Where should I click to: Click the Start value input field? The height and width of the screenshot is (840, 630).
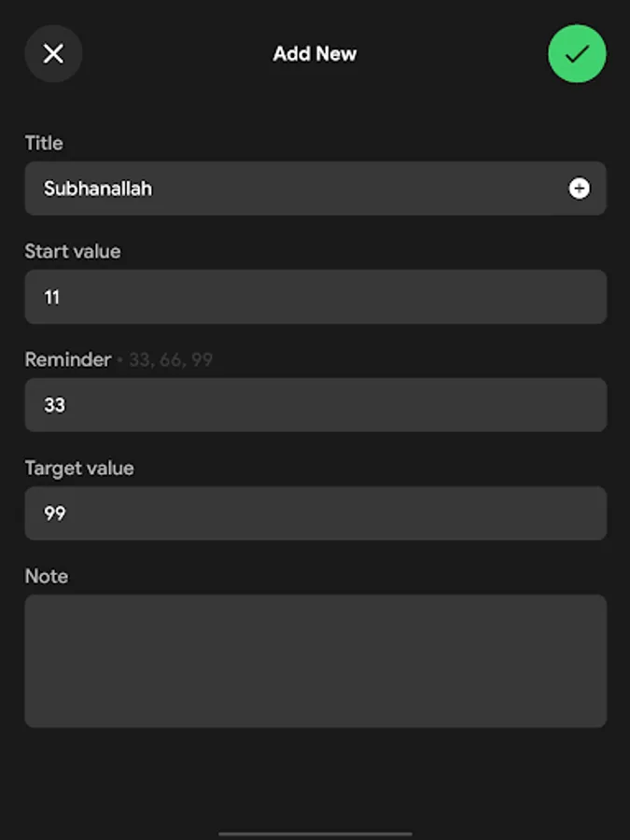pos(315,297)
